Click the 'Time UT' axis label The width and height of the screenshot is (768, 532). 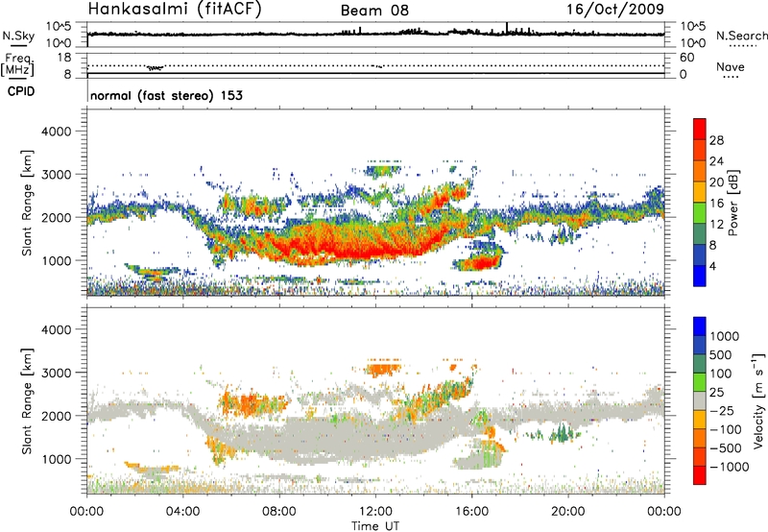375,526
